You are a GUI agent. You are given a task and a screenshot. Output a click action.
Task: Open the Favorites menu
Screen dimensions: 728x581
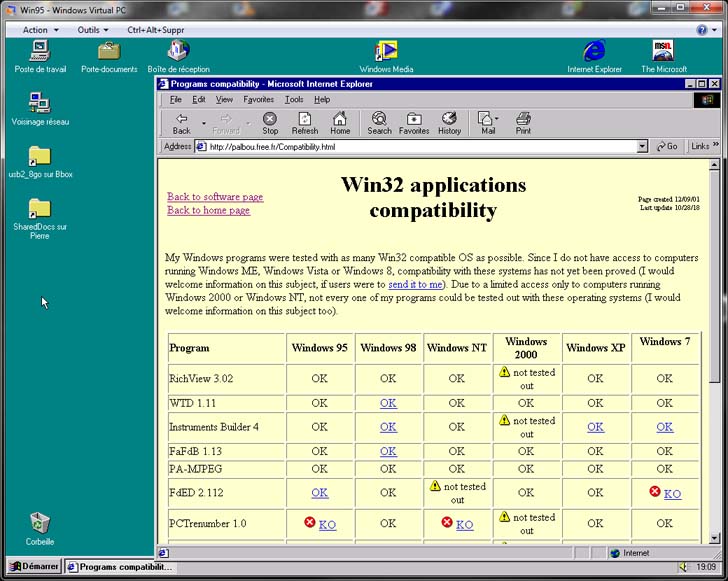[x=259, y=99]
